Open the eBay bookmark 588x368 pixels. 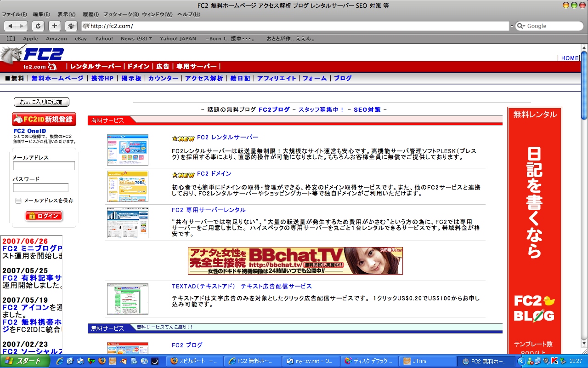click(81, 39)
